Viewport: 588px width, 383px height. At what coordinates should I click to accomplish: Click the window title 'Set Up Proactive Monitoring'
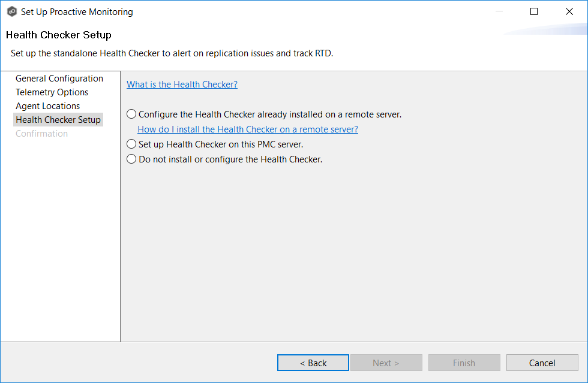click(77, 12)
